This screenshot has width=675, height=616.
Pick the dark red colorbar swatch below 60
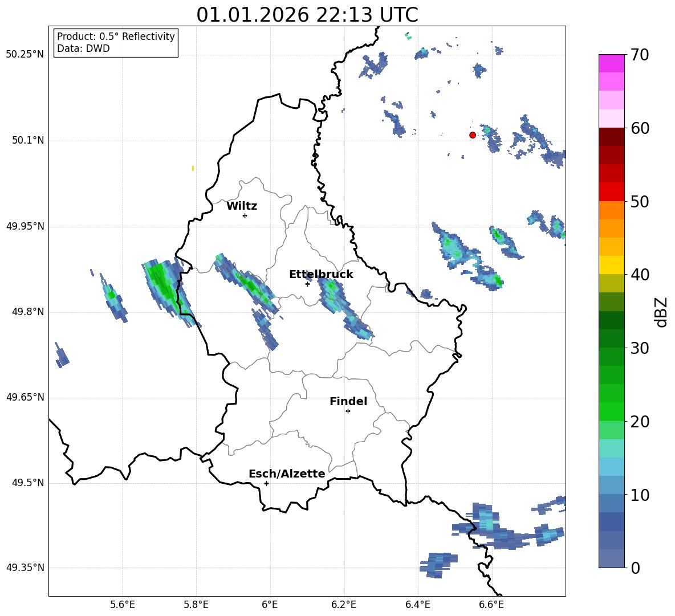tap(611, 137)
